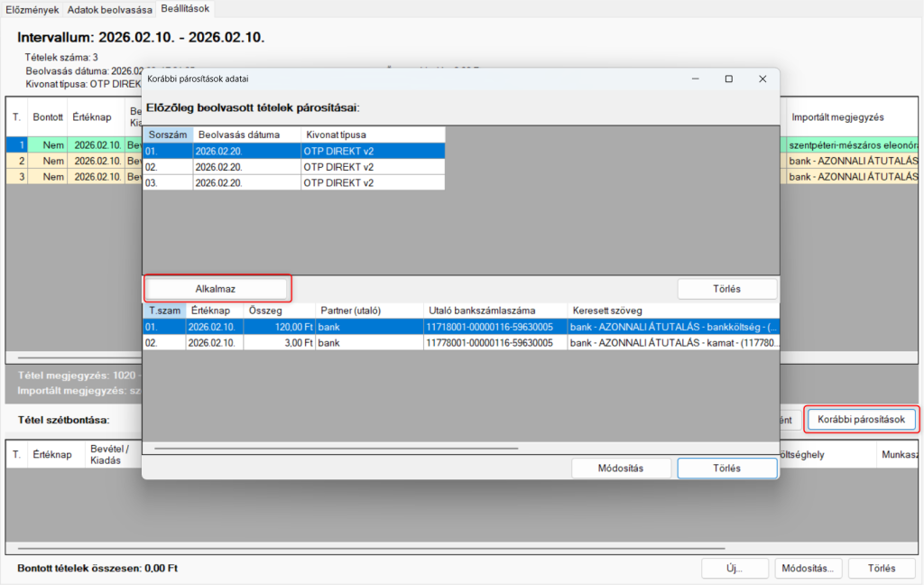Click the dialog's horizontal scrollbar
Image resolution: width=924 pixels, height=585 pixels.
coord(336,447)
